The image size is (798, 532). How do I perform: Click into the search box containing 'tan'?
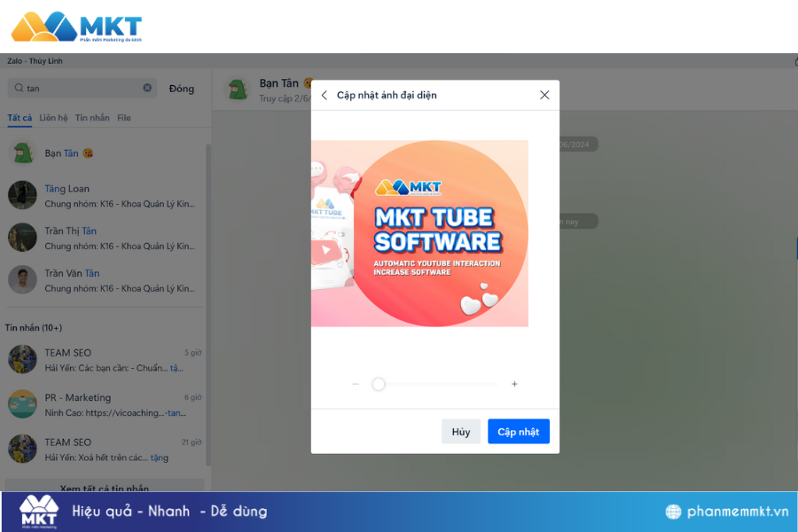82,88
